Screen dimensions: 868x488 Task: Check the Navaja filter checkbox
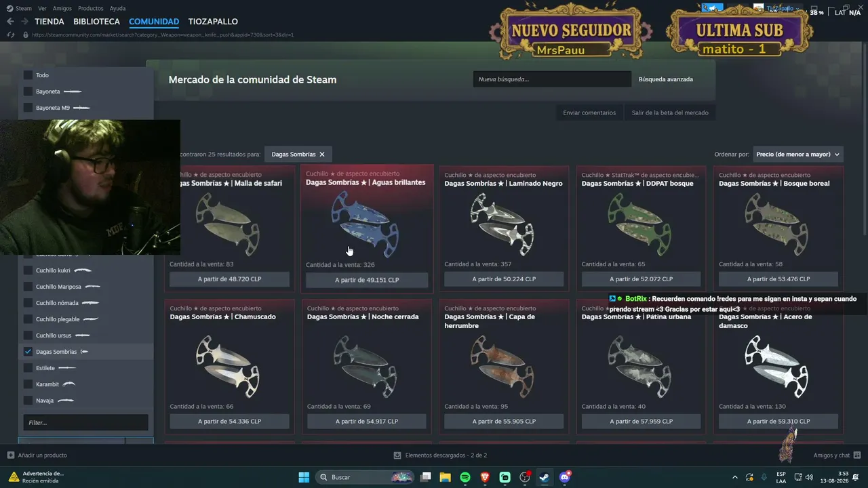(28, 401)
